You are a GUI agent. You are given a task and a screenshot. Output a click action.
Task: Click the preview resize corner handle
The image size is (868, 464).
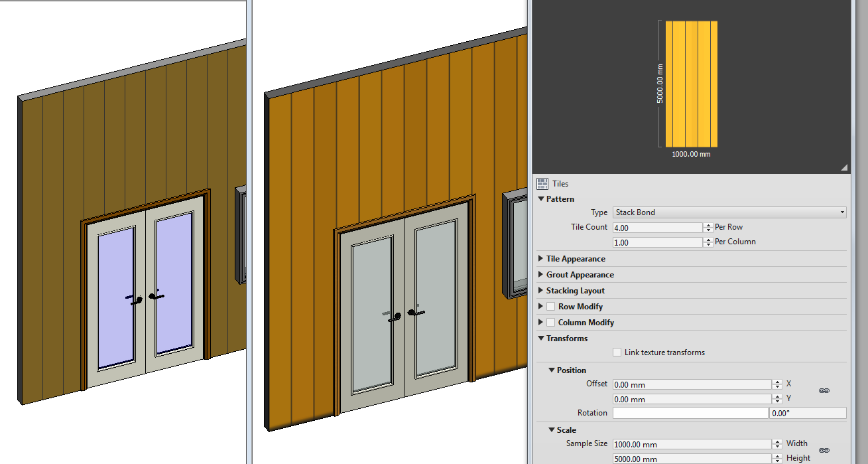tap(844, 167)
